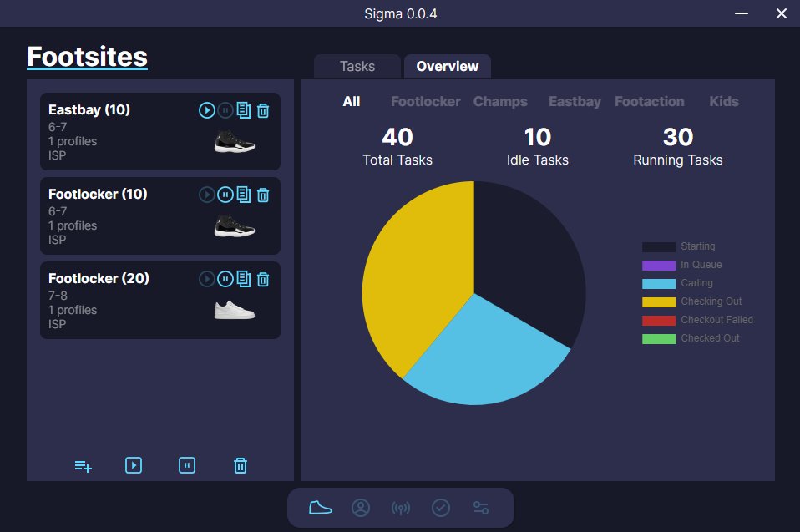The height and width of the screenshot is (532, 800).
Task: Click the 30 Running Tasks counter
Action: click(677, 147)
